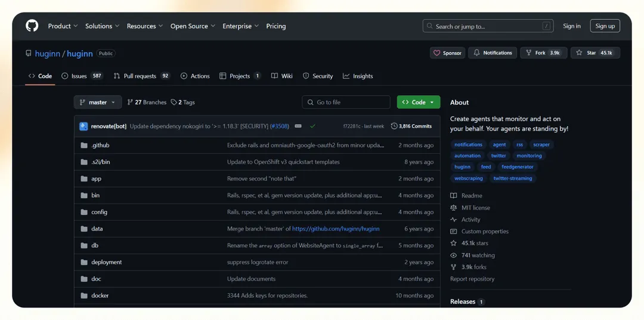
Task: Select the notifications topic tag
Action: [x=468, y=145]
